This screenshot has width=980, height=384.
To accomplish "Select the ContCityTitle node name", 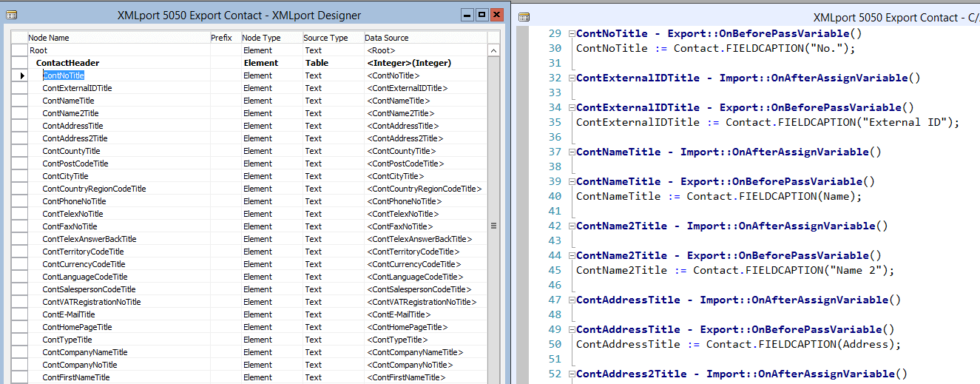I will (65, 176).
